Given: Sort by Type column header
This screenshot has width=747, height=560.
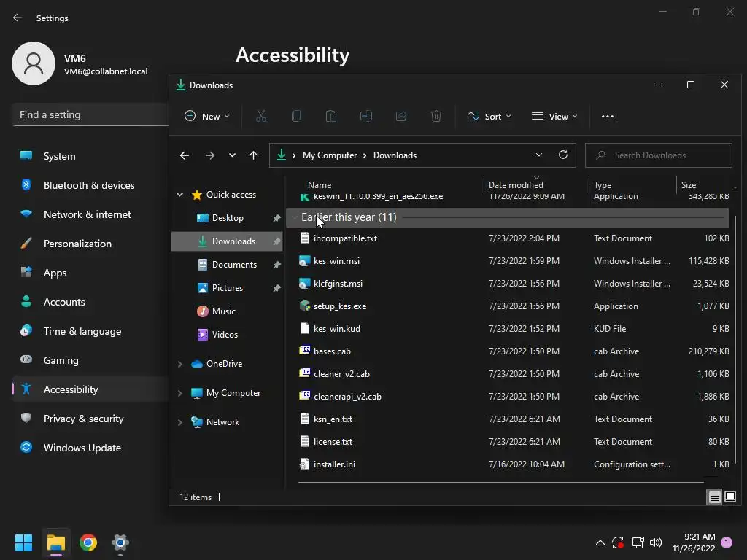Looking at the screenshot, I should tap(602, 184).
